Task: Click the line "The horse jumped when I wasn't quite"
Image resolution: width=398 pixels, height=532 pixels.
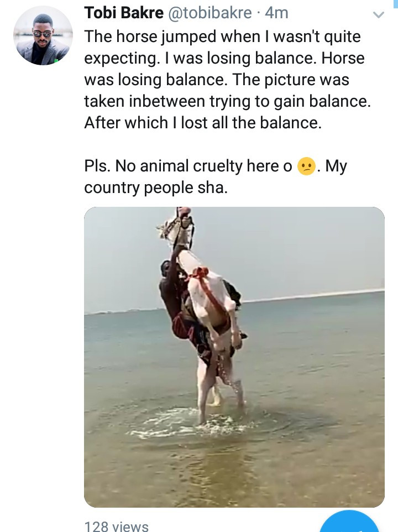Action: coord(222,37)
